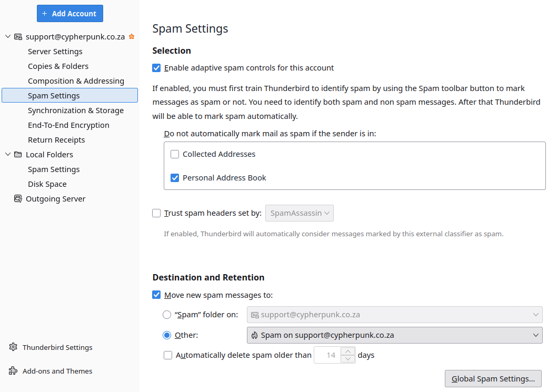Click the Destination and Retention heading
Image resolution: width=558 pixels, height=392 pixels.
[x=208, y=277]
